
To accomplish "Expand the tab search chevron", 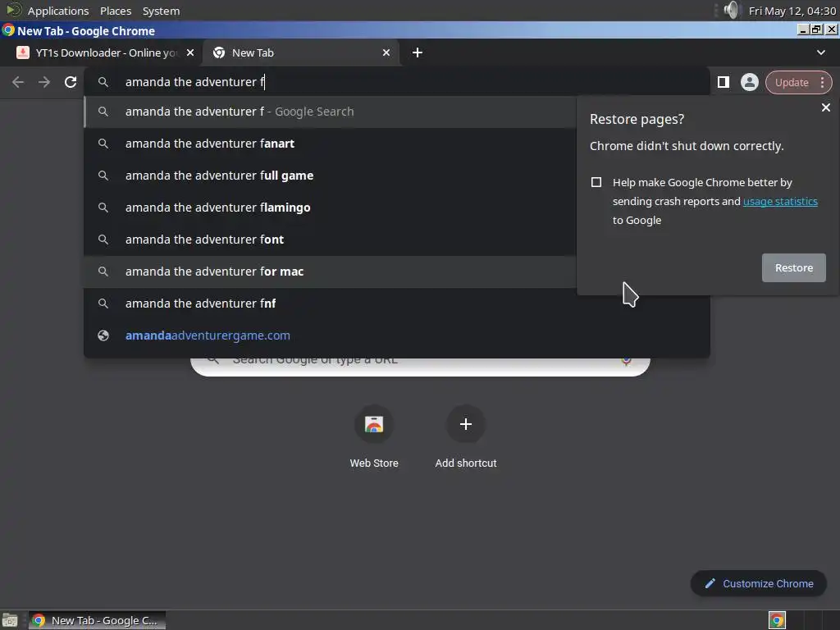I will point(820,52).
